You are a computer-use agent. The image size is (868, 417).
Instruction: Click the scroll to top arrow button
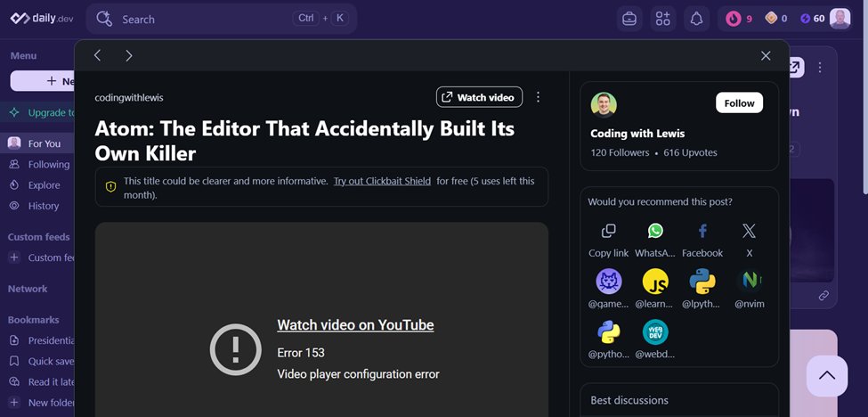(x=826, y=376)
